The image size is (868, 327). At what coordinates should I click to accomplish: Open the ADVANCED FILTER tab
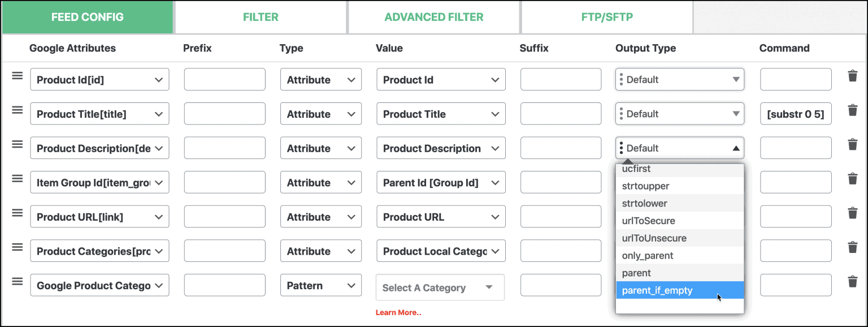(x=433, y=16)
